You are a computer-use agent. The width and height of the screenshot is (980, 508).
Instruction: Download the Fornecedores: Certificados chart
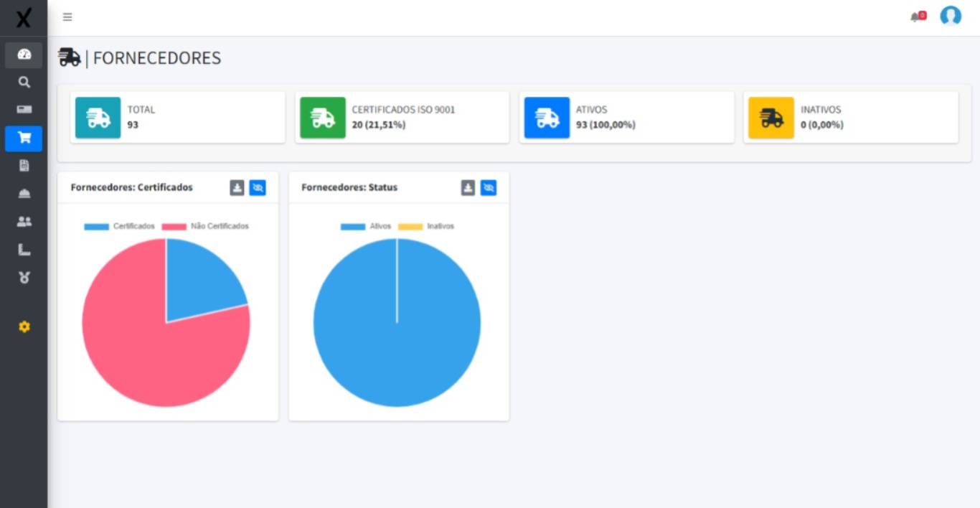[x=237, y=188]
